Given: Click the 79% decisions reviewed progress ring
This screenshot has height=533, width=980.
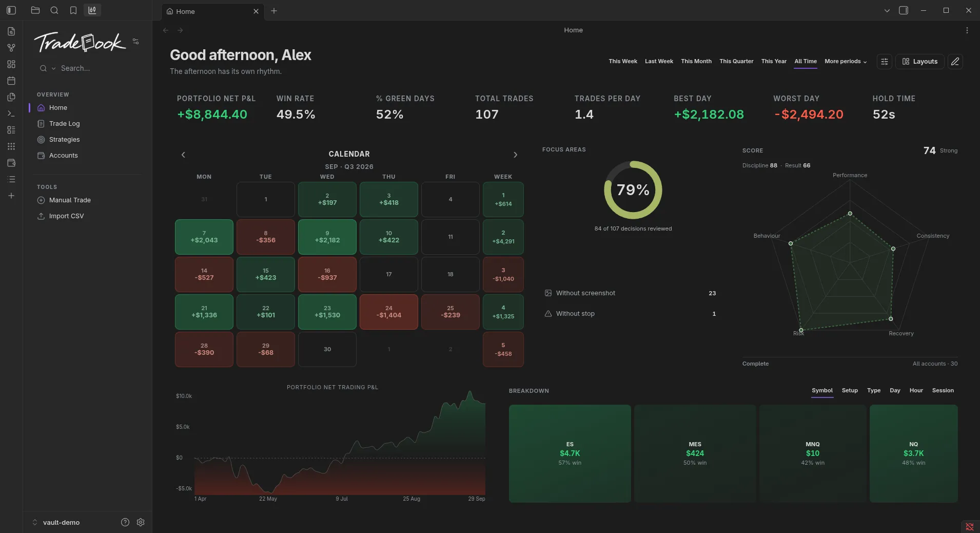Looking at the screenshot, I should 633,190.
